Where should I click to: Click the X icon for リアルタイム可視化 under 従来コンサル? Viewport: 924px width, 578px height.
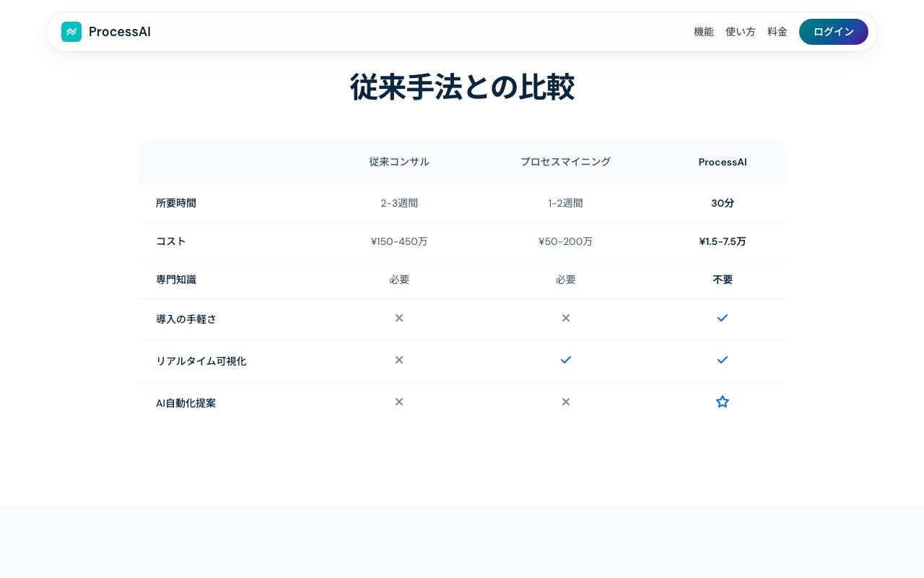399,360
